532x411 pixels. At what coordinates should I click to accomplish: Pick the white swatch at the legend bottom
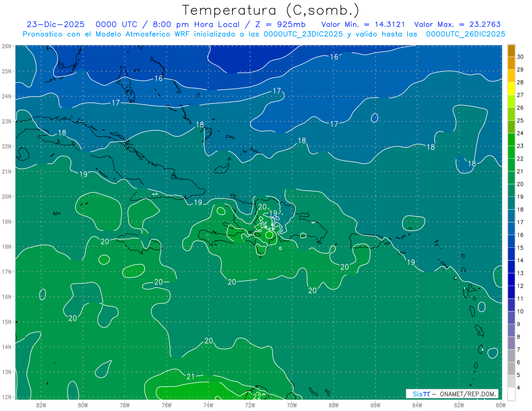point(511,394)
